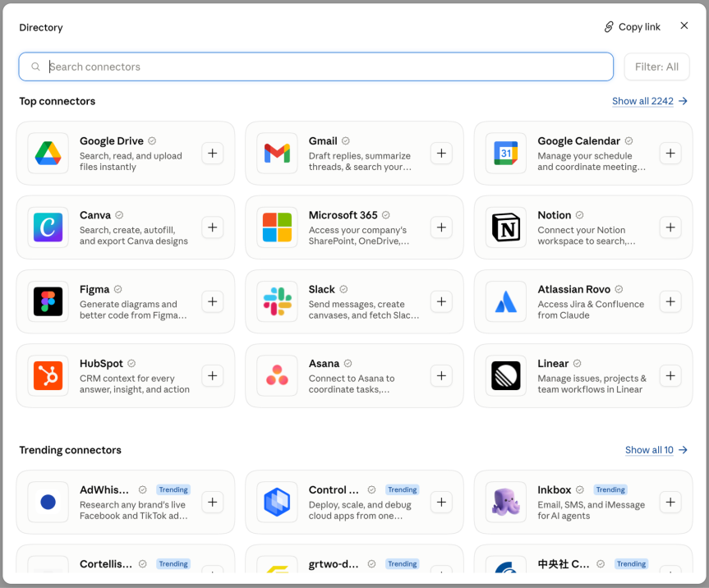Click the Trending tag on Control ...
709x588 pixels.
pyautogui.click(x=403, y=490)
